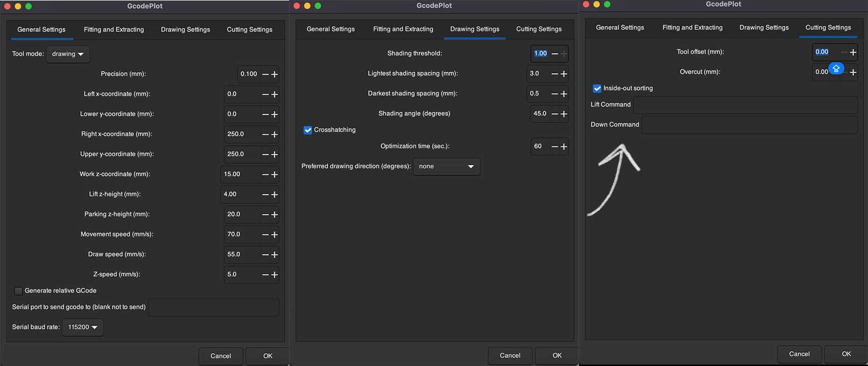
Task: Select the Tool offset value field
Action: point(826,52)
